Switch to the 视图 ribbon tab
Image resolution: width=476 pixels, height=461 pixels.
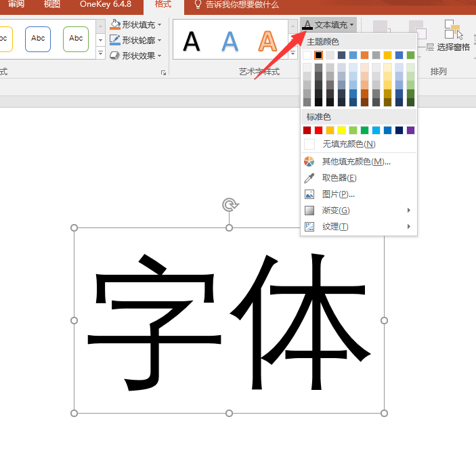(x=52, y=4)
